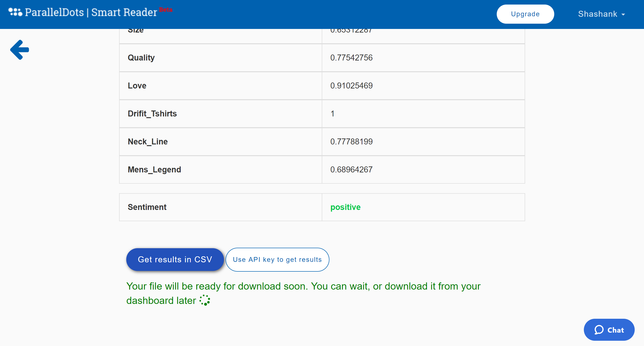Click the ParallelDots dots logo icon
This screenshot has height=346, width=644.
click(15, 12)
